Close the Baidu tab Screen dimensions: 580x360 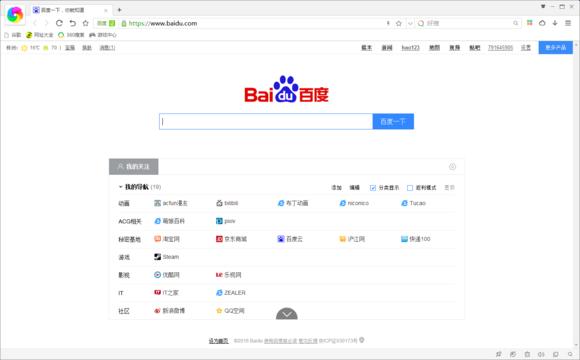click(105, 10)
